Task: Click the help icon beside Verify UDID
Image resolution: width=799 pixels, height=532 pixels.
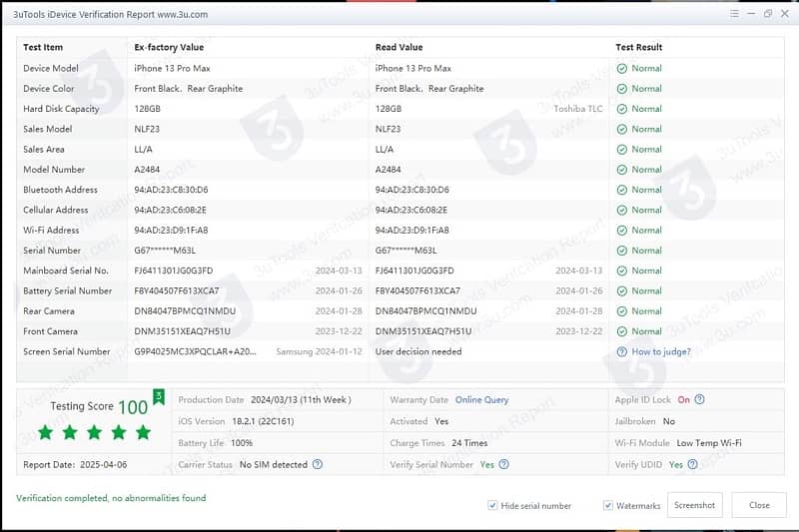Action: pos(692,464)
